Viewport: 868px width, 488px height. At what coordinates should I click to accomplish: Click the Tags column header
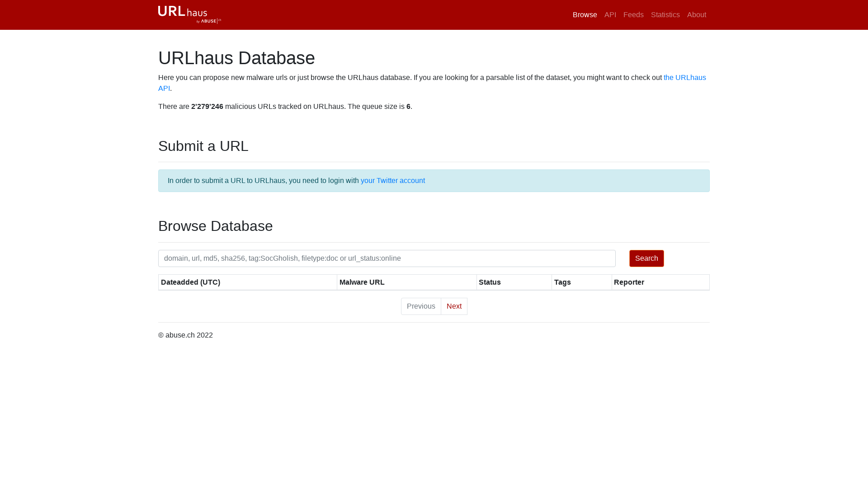pyautogui.click(x=582, y=282)
